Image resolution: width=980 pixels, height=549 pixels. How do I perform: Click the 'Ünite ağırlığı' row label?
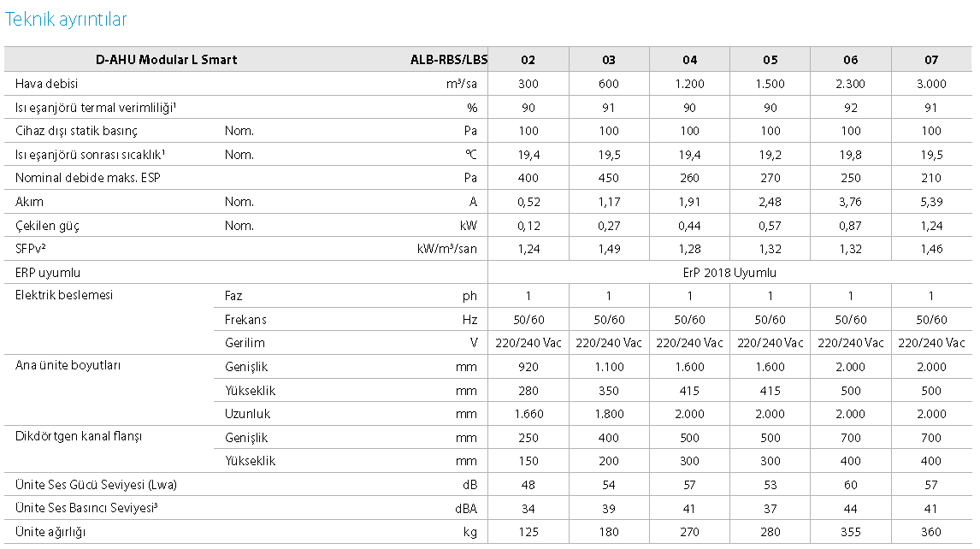pos(50,532)
